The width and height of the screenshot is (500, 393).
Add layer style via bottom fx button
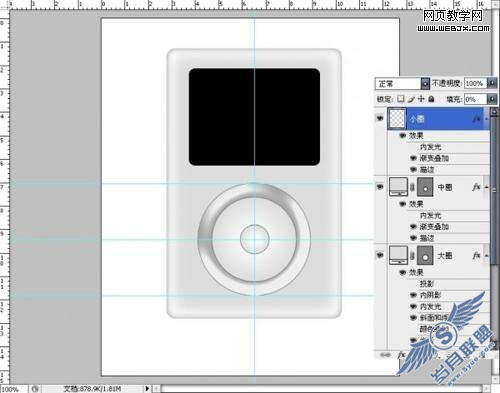[401, 355]
